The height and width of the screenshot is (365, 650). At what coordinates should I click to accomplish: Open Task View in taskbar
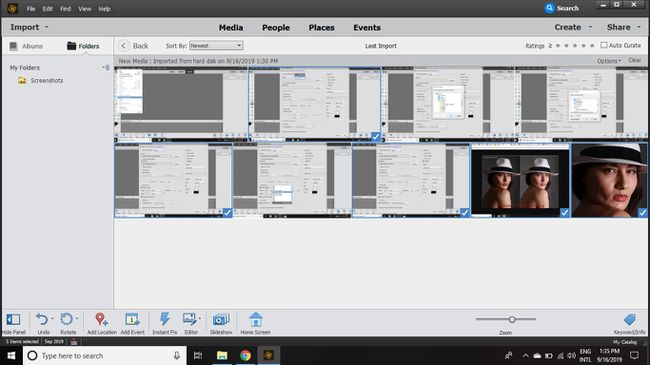(x=198, y=355)
